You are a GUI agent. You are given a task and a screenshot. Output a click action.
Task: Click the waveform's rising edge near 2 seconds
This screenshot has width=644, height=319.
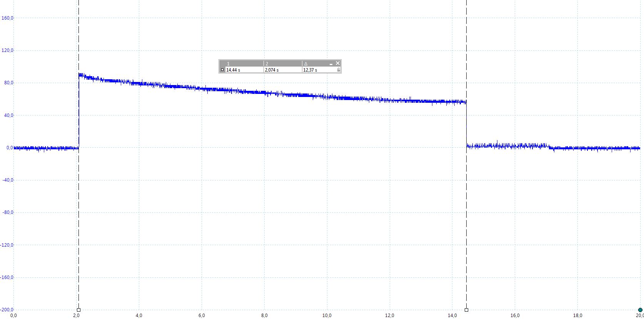[79, 112]
